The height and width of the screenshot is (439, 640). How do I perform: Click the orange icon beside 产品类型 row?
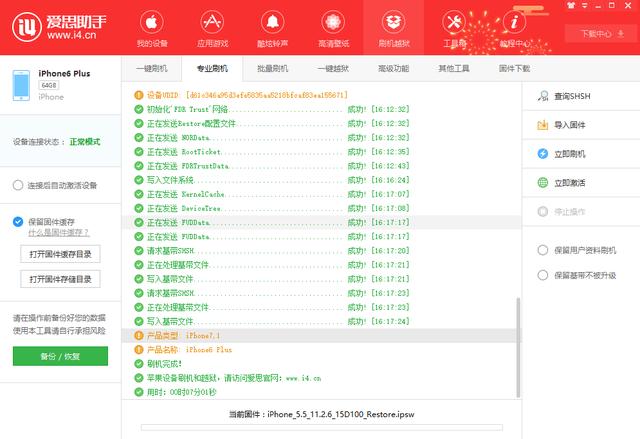pyautogui.click(x=139, y=336)
